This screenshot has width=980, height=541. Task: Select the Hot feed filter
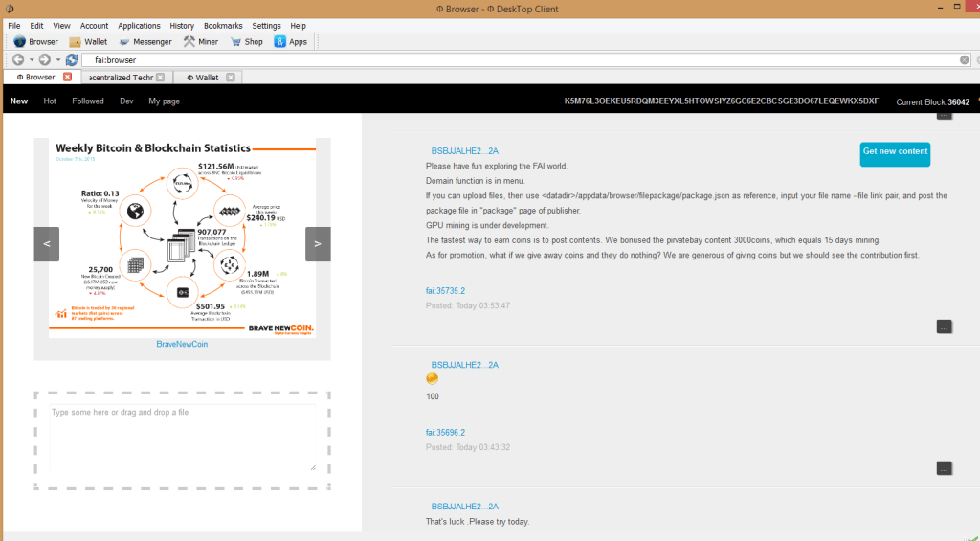tap(50, 101)
